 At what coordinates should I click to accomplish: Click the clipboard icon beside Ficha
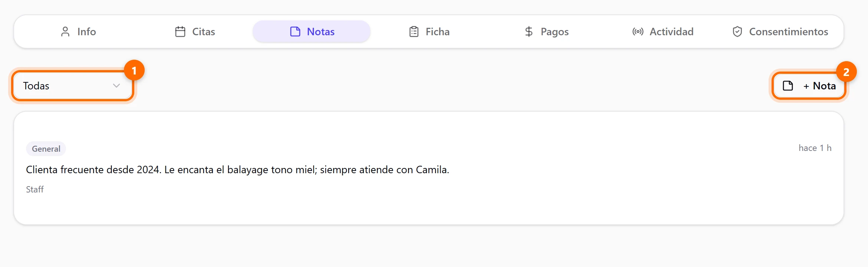[x=414, y=32]
